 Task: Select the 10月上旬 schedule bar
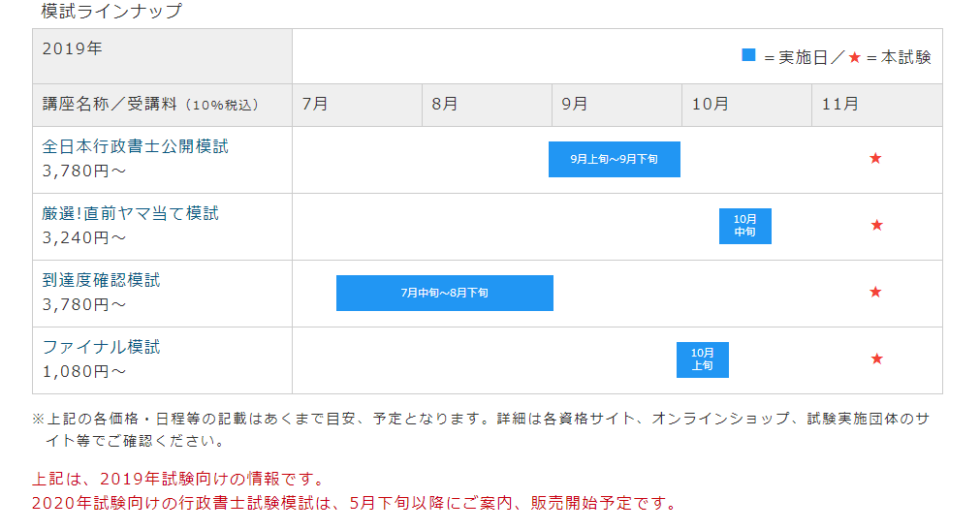point(702,359)
